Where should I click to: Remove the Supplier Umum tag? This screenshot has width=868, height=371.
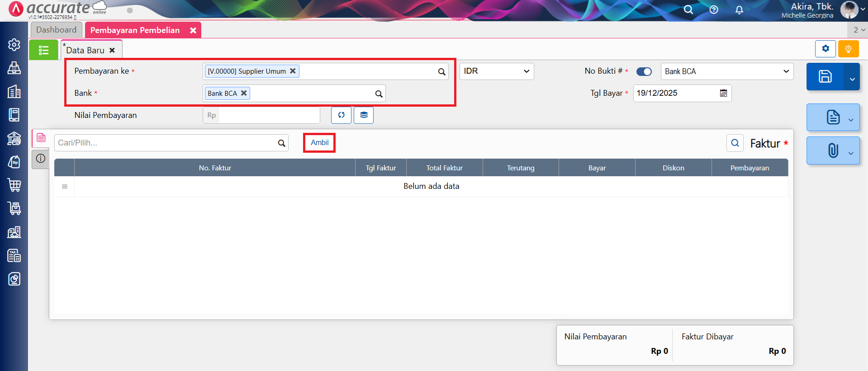point(293,71)
